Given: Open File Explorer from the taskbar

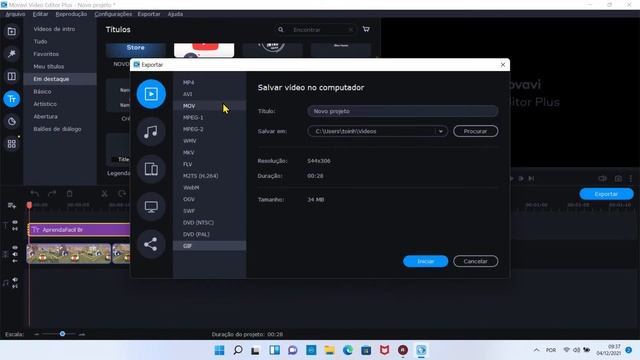Looking at the screenshot, I should [329, 350].
